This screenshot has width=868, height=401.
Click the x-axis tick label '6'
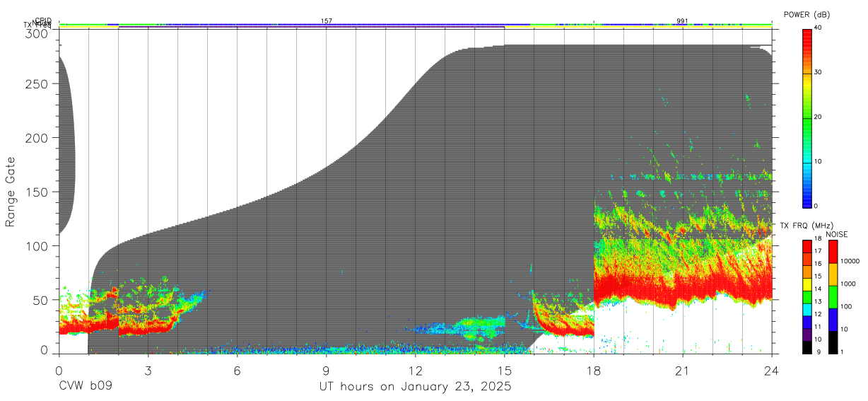[237, 371]
